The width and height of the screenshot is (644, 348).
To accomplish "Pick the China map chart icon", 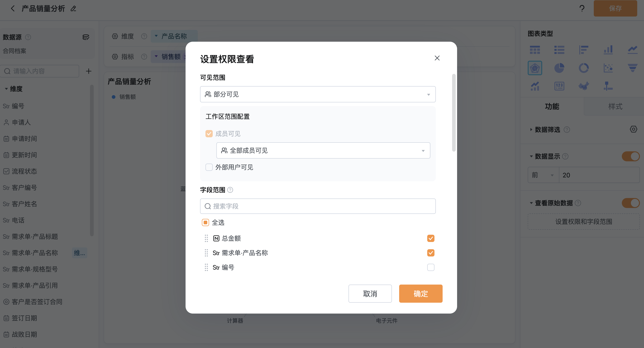I will (x=584, y=86).
